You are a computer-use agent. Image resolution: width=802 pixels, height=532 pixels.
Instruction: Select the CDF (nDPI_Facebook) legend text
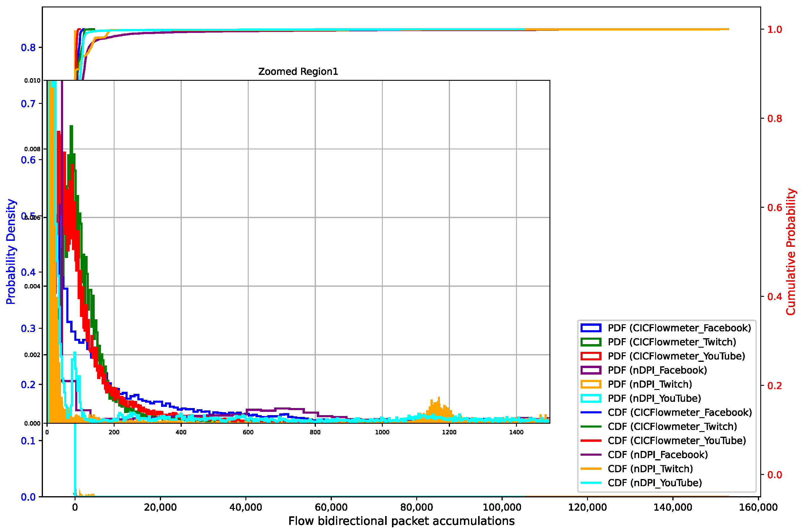pyautogui.click(x=658, y=455)
